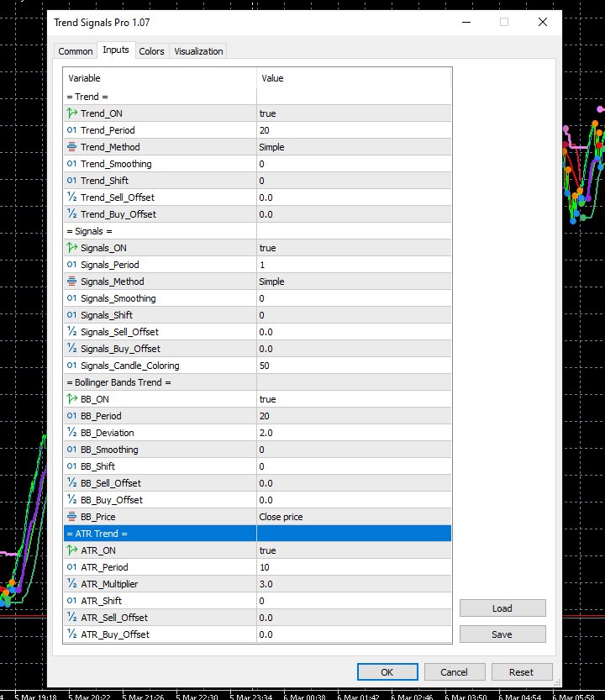
Task: Open the Signals_Method Simple value dropdown
Action: [354, 282]
